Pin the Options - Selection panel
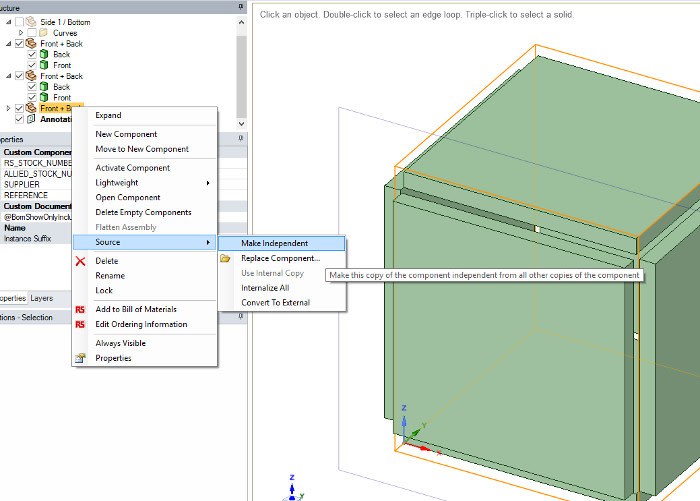The height and width of the screenshot is (501, 700). pos(241,316)
